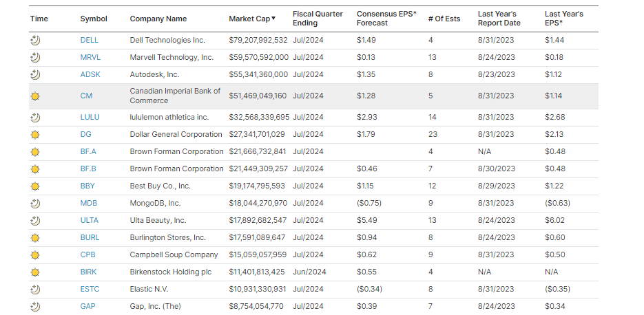
Task: Open the ADSK symbol link
Action: [x=90, y=74]
